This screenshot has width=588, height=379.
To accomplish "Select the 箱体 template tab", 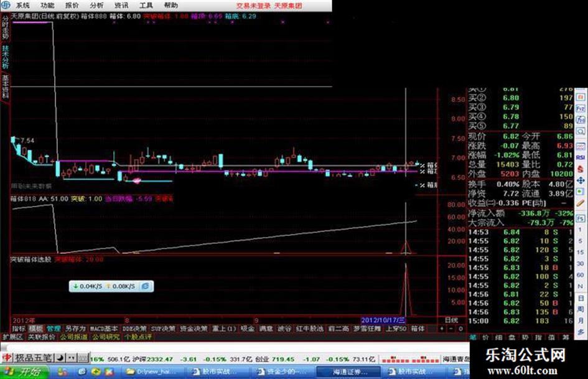I will [418, 329].
